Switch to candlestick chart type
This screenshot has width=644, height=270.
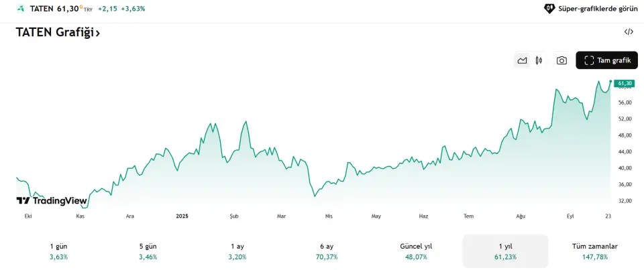tap(539, 60)
